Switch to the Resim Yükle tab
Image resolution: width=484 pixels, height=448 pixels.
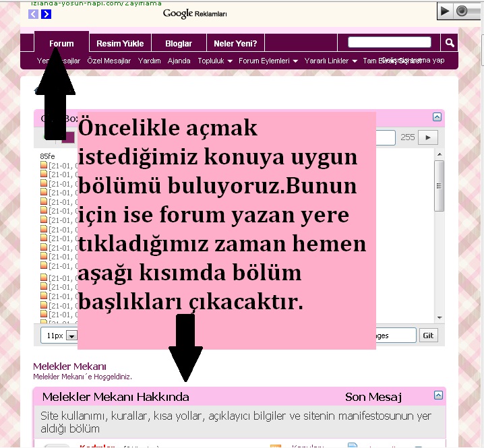click(120, 43)
